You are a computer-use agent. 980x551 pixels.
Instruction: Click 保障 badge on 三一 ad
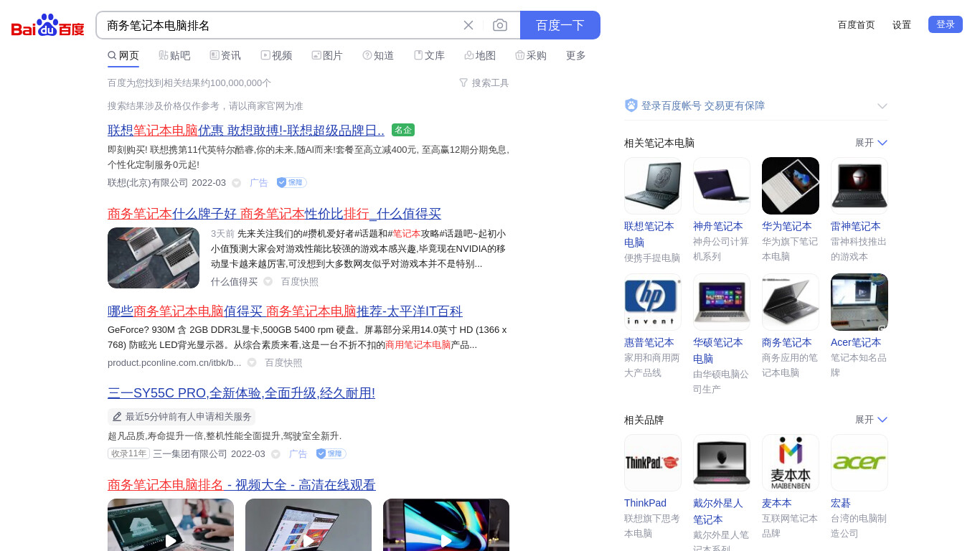pyautogui.click(x=331, y=453)
